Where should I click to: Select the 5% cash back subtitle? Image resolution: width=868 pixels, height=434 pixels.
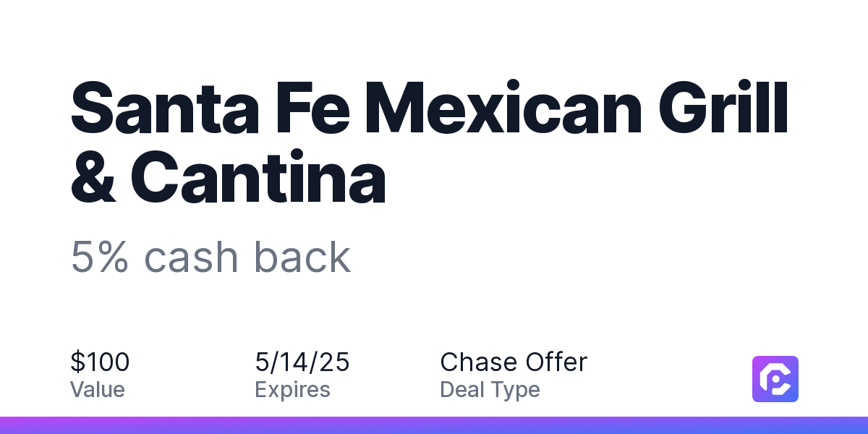210,257
